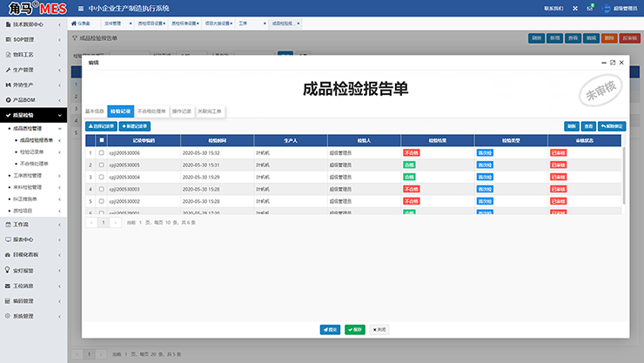Click page number 1 in dialog pagination

tap(103, 223)
